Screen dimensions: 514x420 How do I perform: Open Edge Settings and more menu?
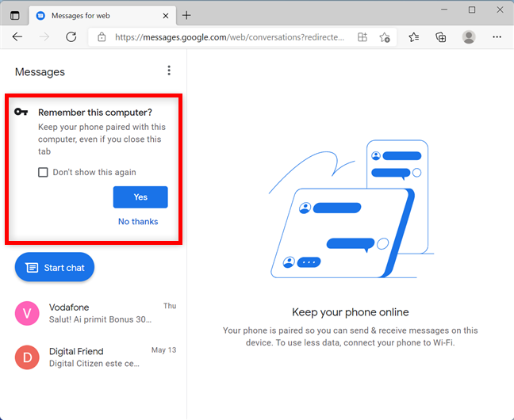(497, 37)
